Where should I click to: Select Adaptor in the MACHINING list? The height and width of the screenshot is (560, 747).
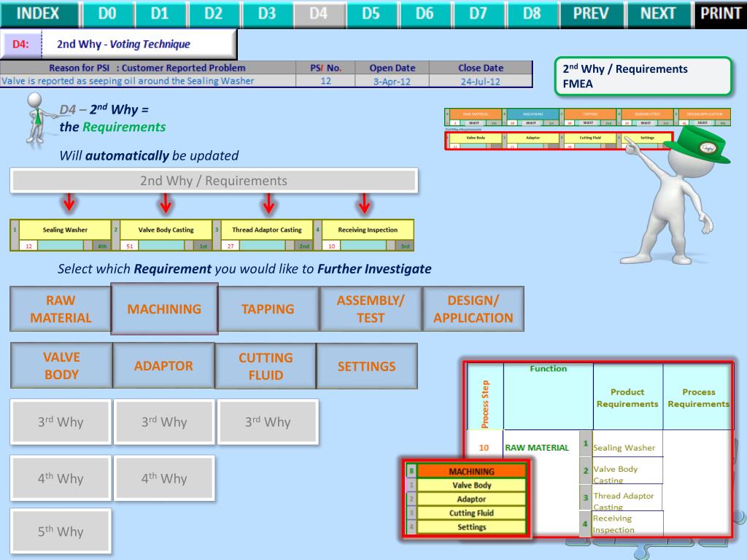[472, 499]
